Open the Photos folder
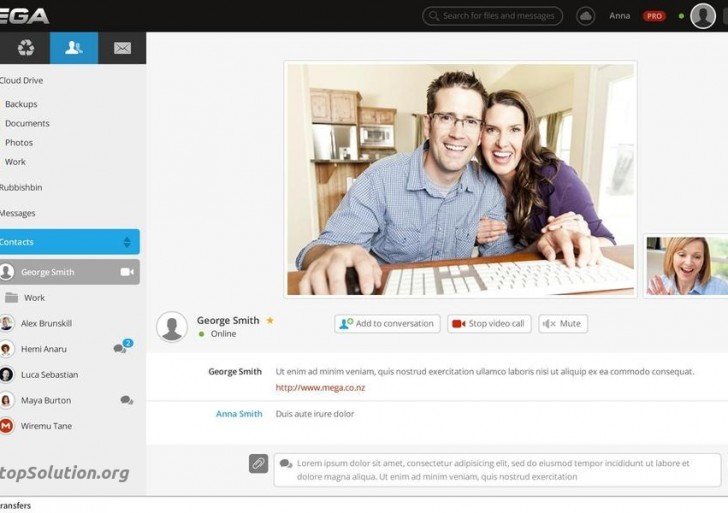 click(x=19, y=143)
